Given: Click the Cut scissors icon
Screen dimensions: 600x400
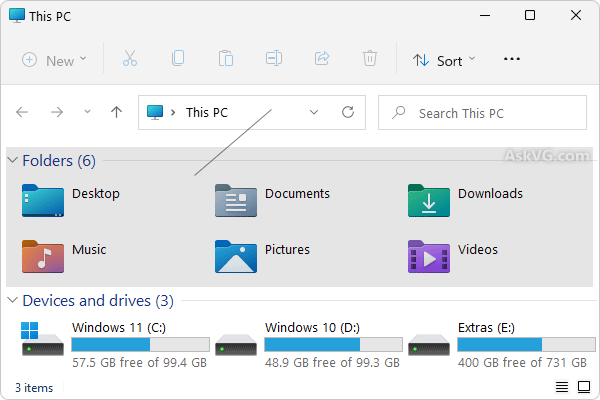Looking at the screenshot, I should (130, 59).
